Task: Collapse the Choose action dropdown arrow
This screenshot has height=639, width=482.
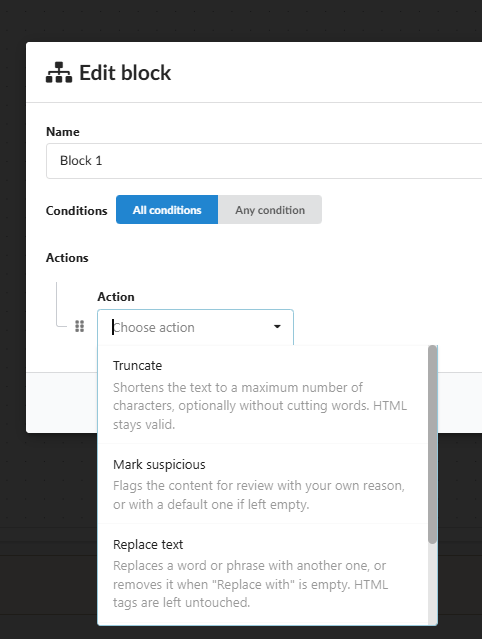Action: pyautogui.click(x=277, y=326)
